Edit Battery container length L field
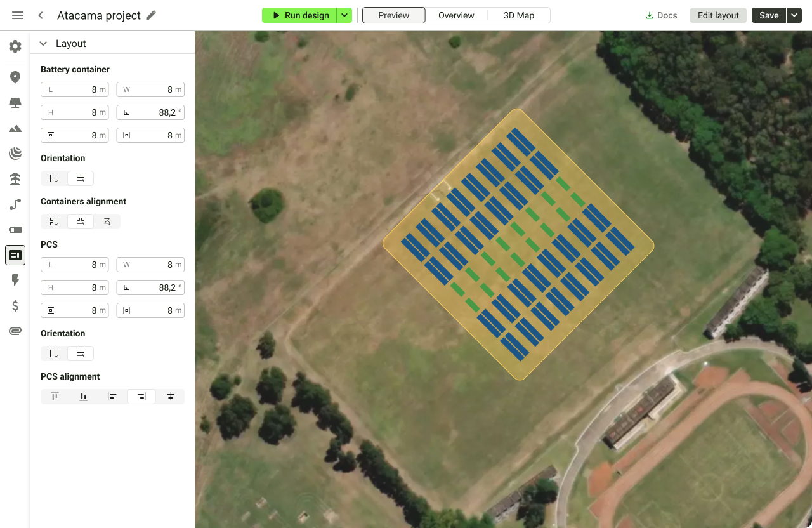Image resolution: width=812 pixels, height=528 pixels. [x=74, y=89]
